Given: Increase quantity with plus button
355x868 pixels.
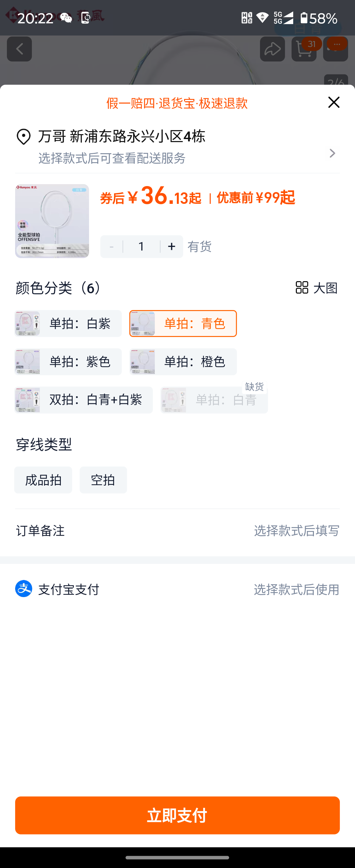Looking at the screenshot, I should tap(172, 246).
